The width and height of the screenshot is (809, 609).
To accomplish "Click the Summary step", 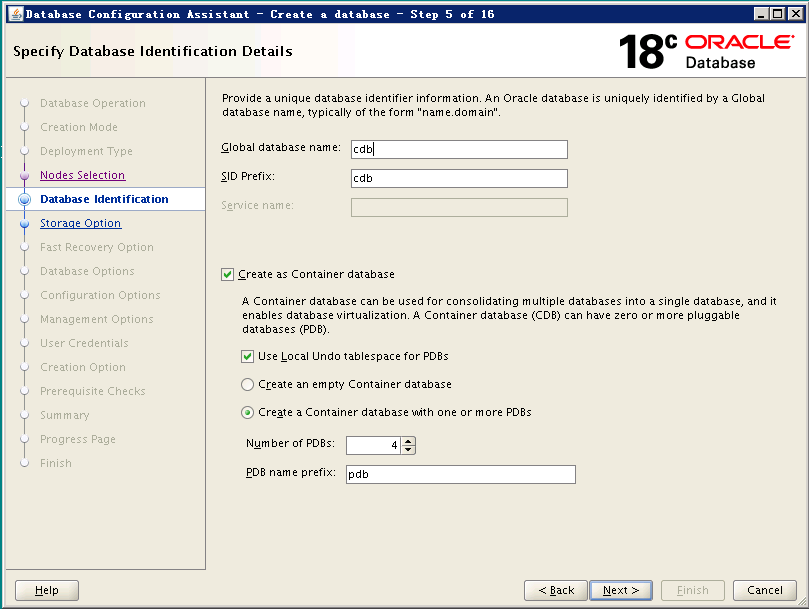I will click(x=64, y=415).
